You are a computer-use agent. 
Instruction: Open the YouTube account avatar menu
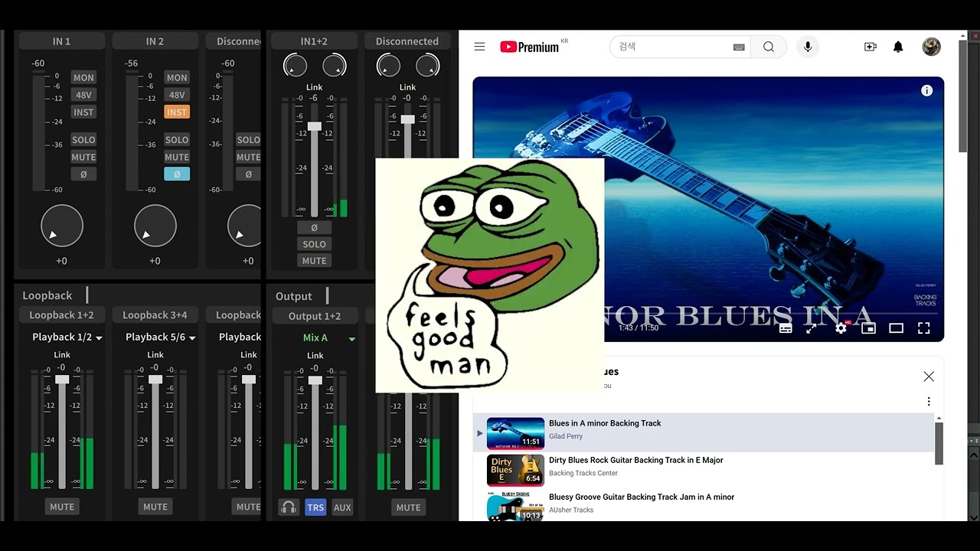pos(931,47)
